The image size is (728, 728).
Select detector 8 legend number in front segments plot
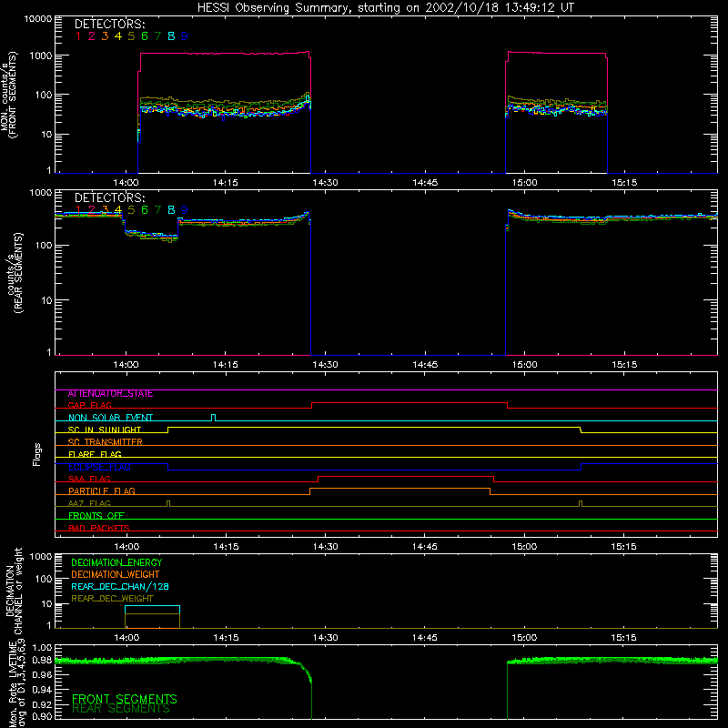(x=171, y=36)
